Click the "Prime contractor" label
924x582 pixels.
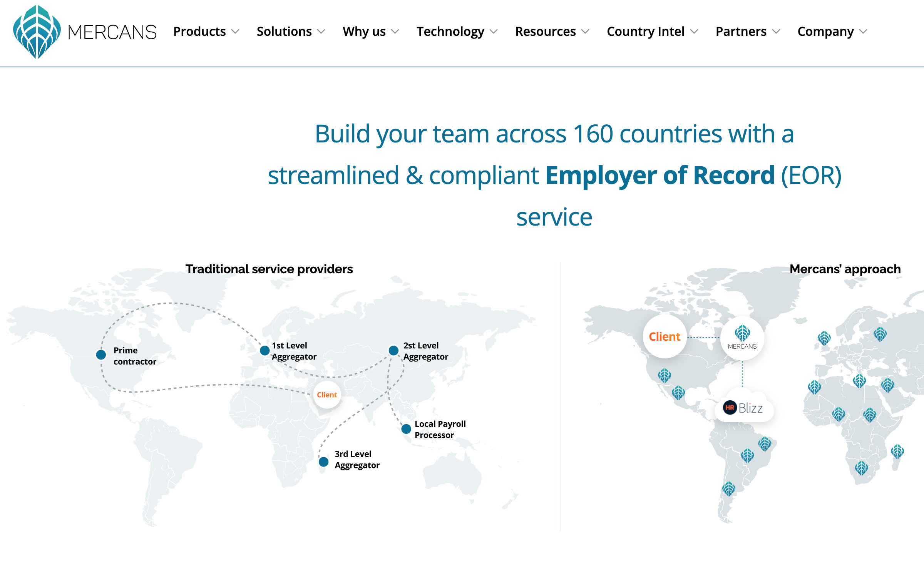click(135, 356)
